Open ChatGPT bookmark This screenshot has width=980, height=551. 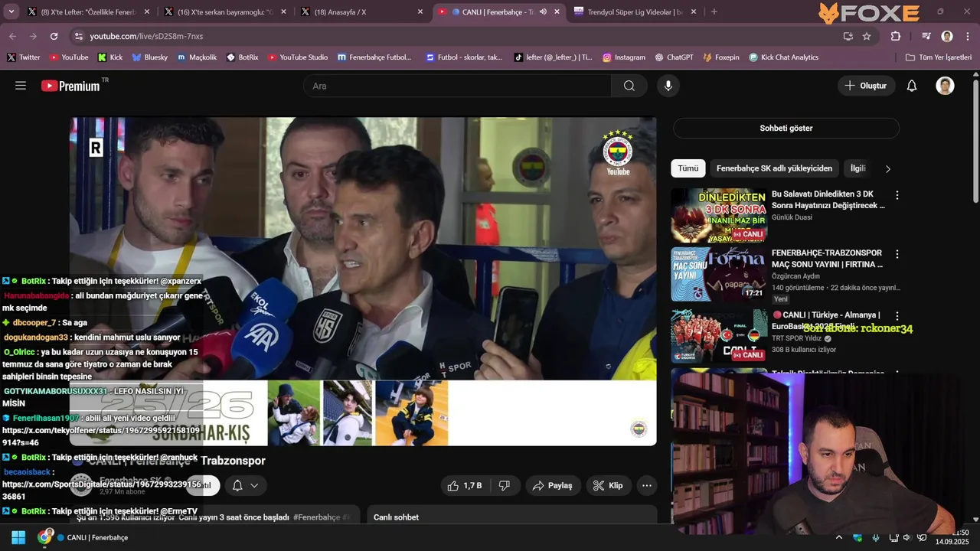674,57
